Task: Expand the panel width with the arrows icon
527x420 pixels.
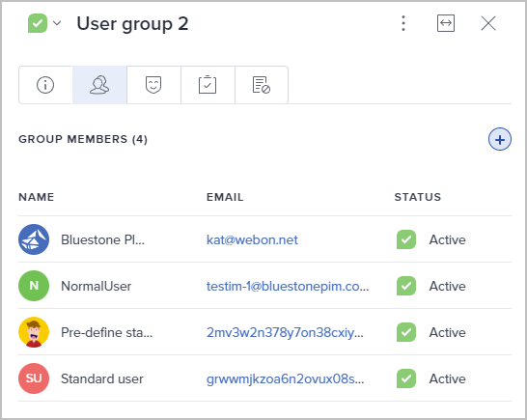Action: pos(446,23)
